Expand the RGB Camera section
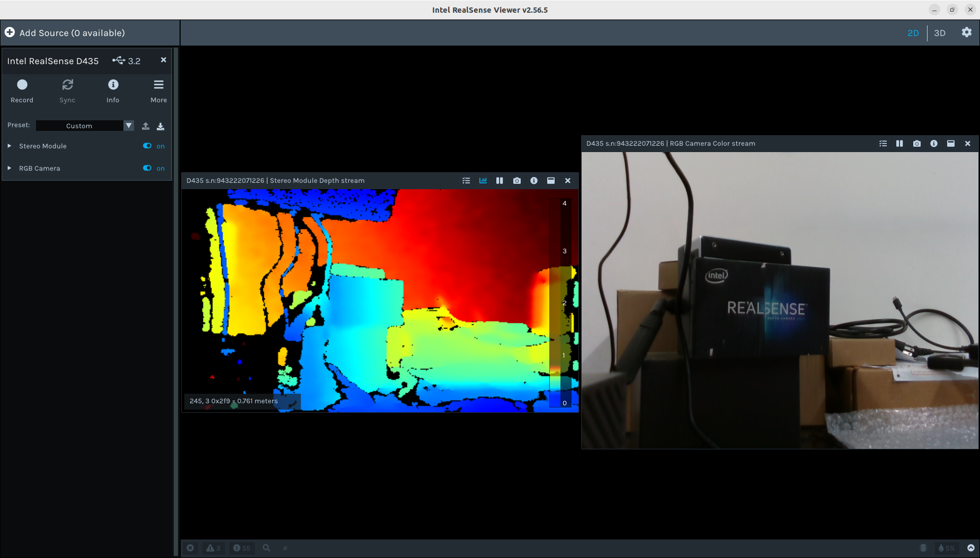 pyautogui.click(x=9, y=168)
